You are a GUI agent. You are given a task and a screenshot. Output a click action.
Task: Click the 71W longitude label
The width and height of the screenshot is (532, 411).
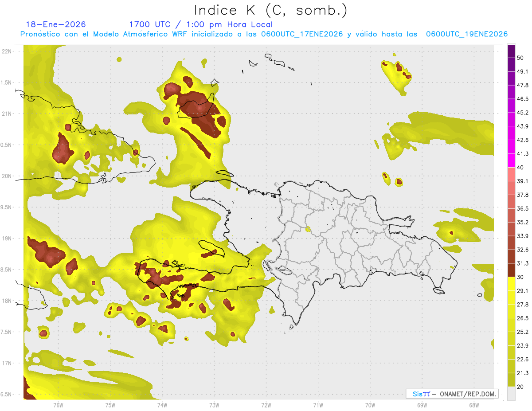tap(318, 405)
